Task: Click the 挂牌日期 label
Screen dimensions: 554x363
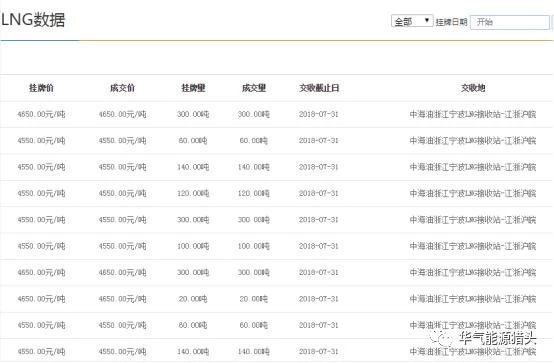Action: pos(451,22)
